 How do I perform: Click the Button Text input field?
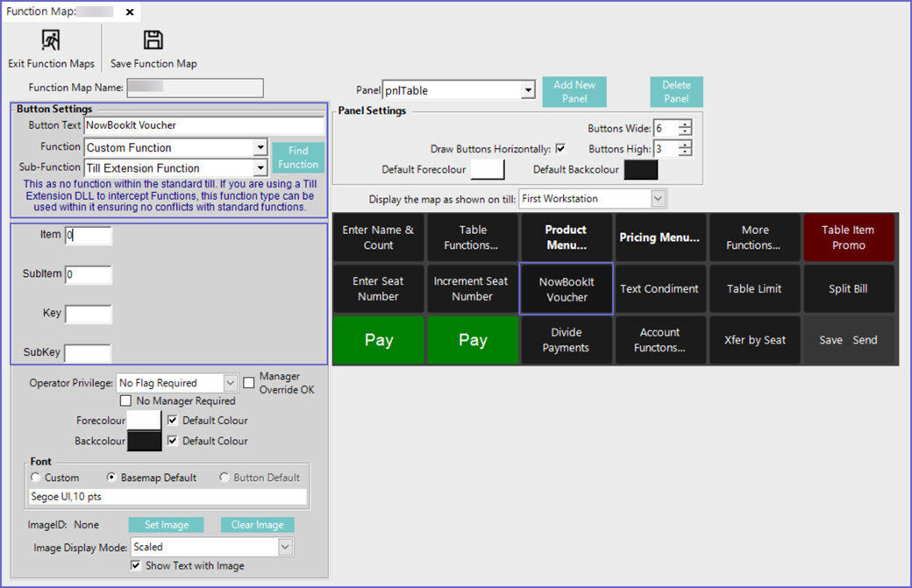click(203, 126)
